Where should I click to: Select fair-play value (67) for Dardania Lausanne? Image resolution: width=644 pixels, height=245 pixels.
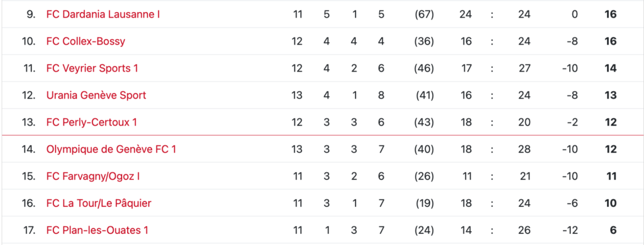[x=425, y=14]
